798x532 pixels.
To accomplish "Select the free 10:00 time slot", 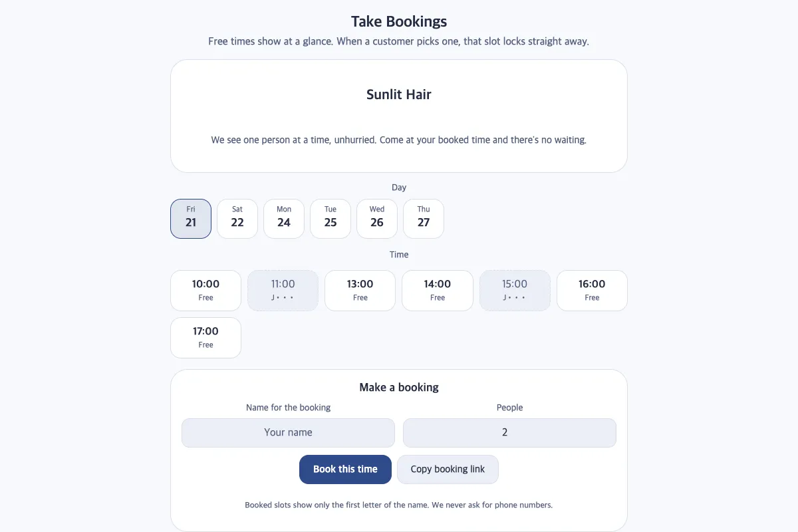I will (206, 291).
